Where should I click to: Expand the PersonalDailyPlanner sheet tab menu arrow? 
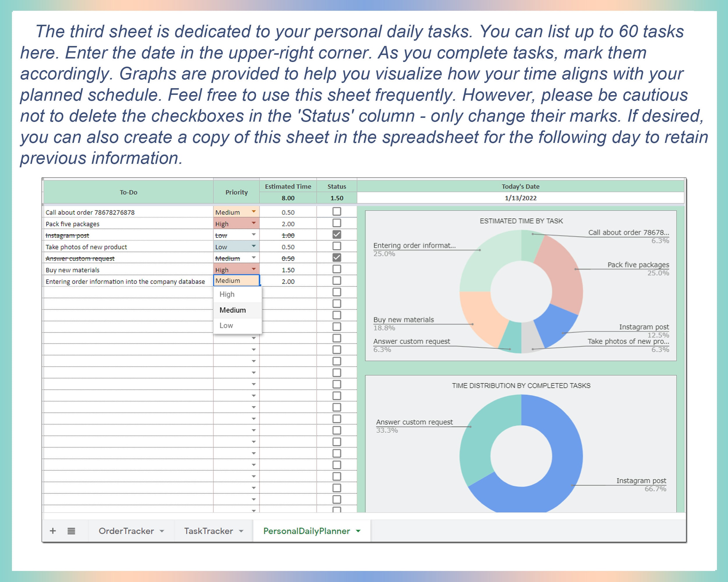click(358, 531)
